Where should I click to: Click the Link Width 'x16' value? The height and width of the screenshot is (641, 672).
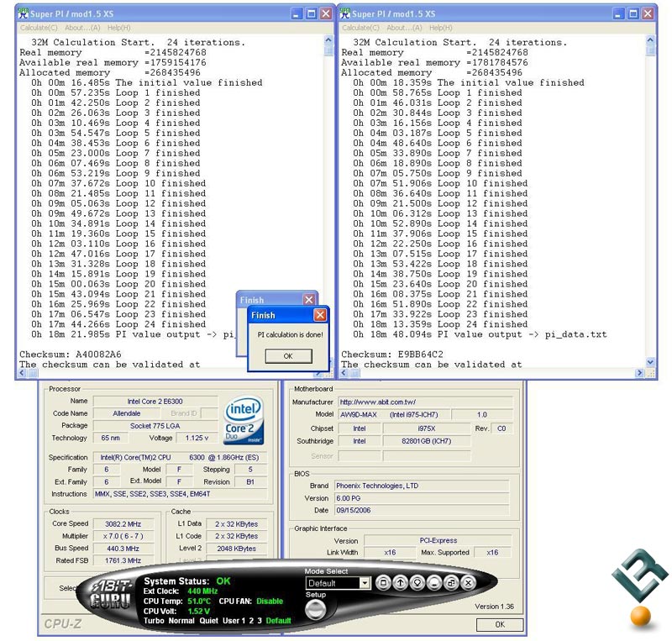tap(390, 553)
